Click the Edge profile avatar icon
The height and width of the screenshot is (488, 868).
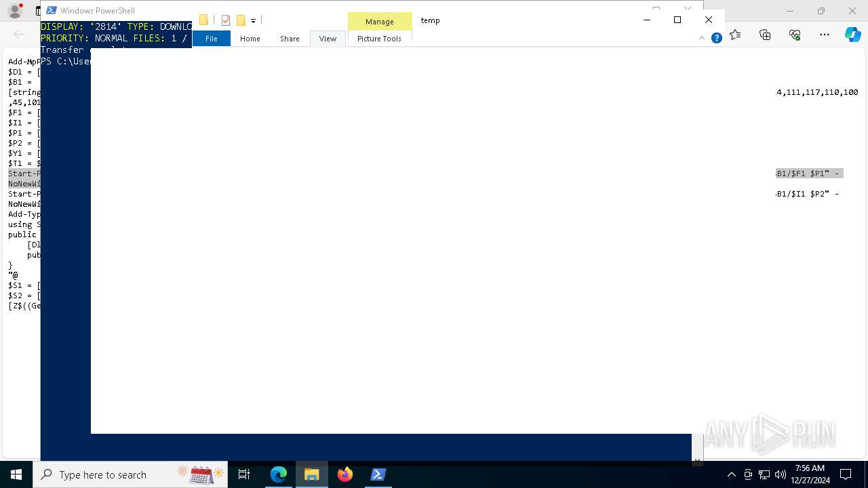(14, 11)
